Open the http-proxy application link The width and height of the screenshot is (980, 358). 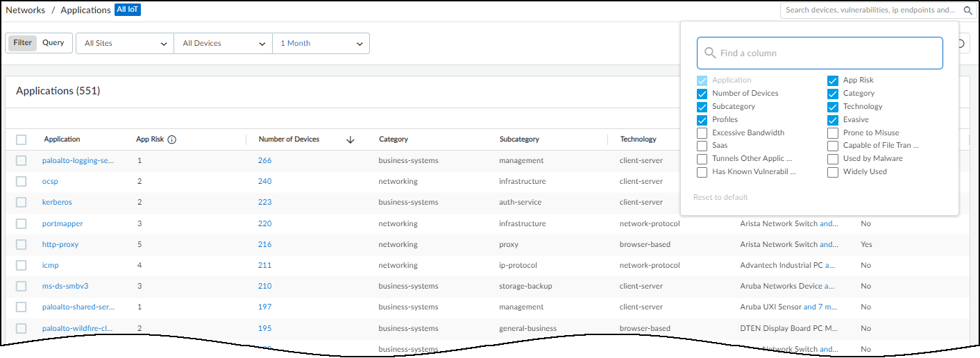click(x=60, y=244)
